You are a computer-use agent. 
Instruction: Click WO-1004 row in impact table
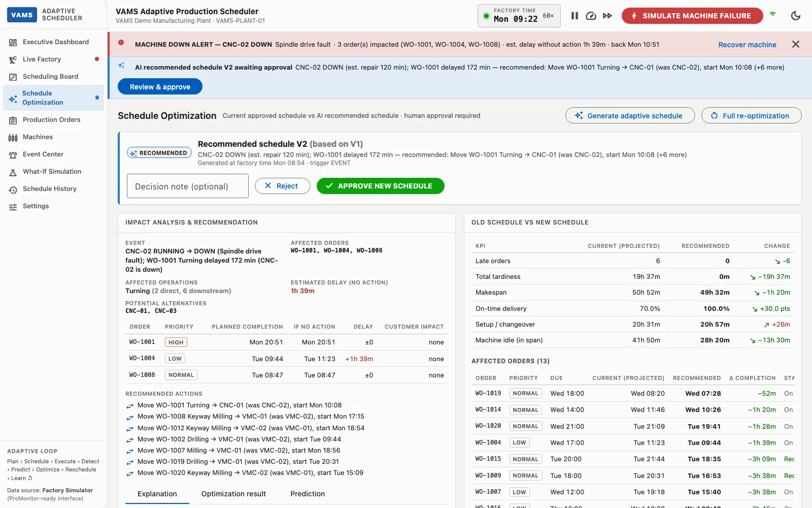click(x=287, y=359)
